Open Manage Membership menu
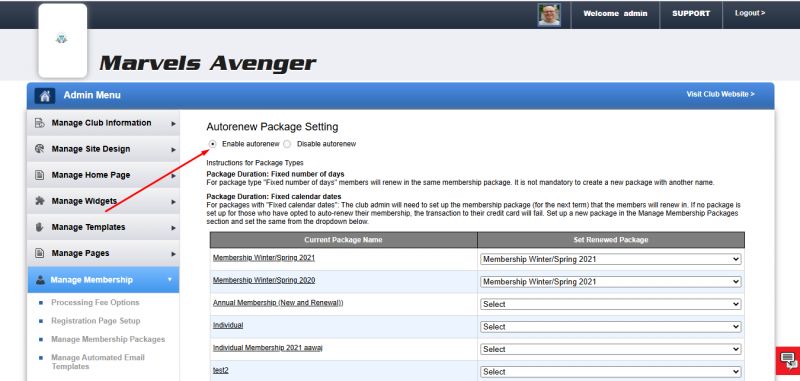The image size is (800, 381). tap(103, 280)
